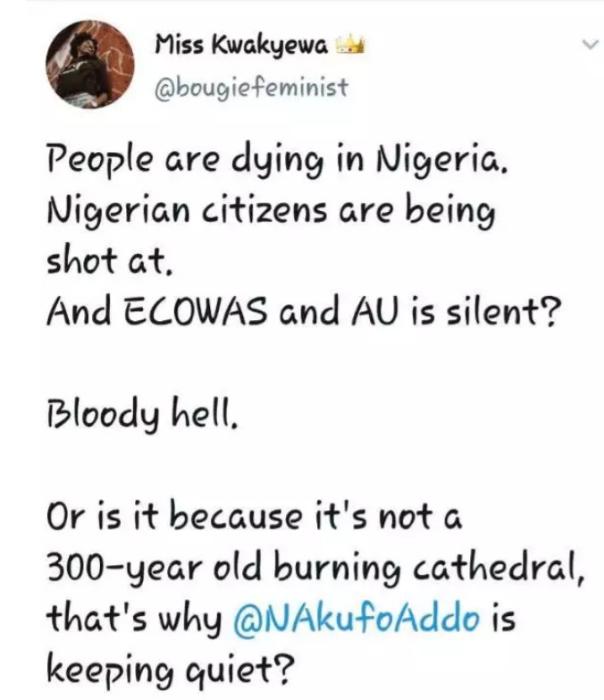Click the crown emoji beside the name
Screen dimensions: 604x700
pyautogui.click(x=350, y=44)
